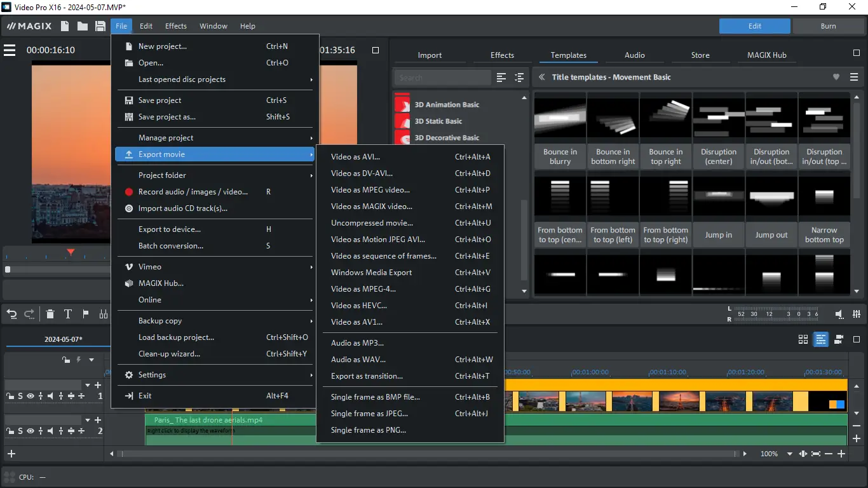Image resolution: width=868 pixels, height=488 pixels.
Task: Select the title editor T icon
Action: tap(68, 314)
